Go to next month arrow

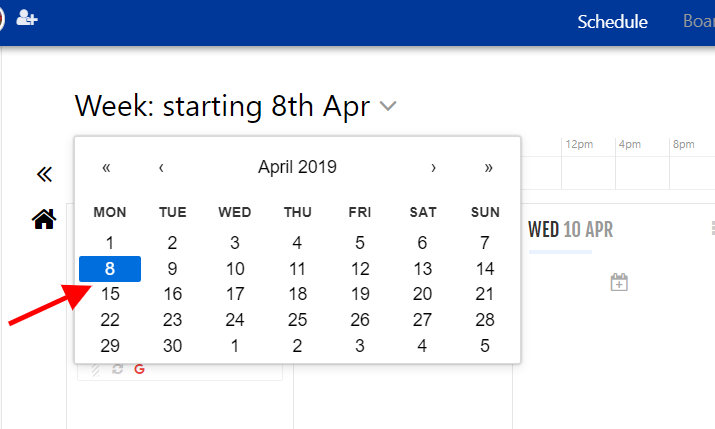pos(433,167)
